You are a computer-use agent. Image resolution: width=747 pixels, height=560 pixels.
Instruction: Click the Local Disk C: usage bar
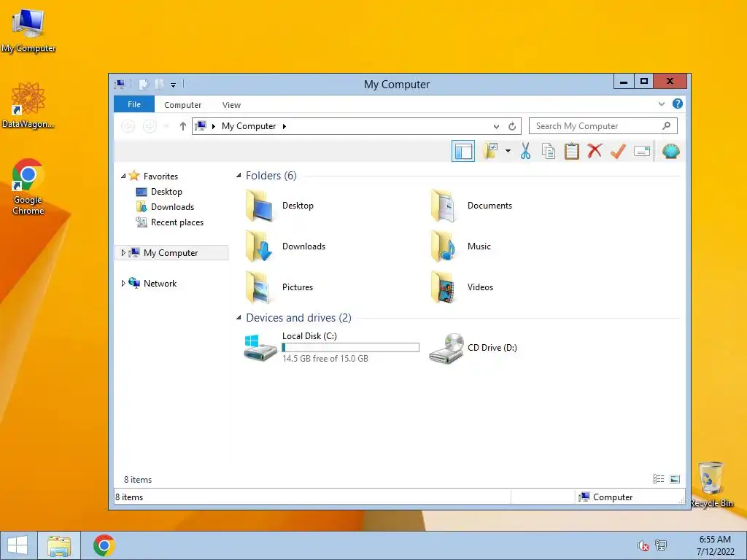coord(351,348)
